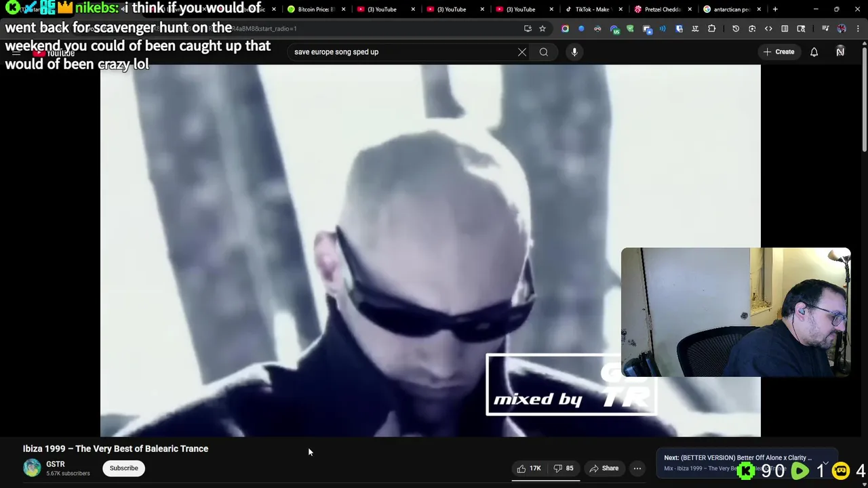The image size is (868, 488).
Task: Expand the Next up mix panel chevron
Action: click(825, 463)
